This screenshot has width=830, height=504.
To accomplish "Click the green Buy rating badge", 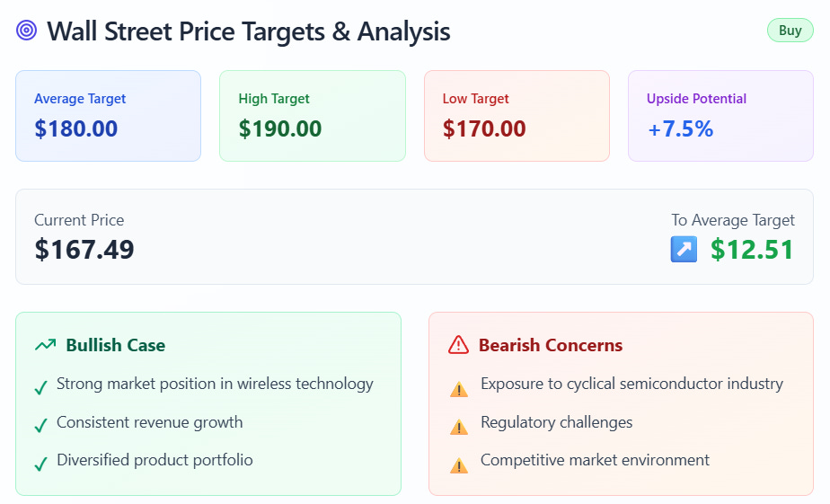I will (790, 31).
